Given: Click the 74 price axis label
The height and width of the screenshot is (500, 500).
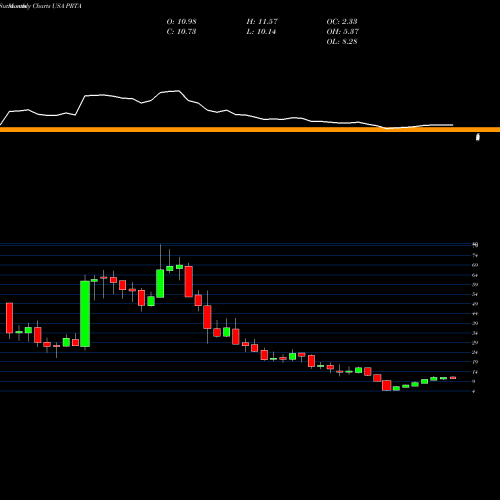Looking at the screenshot, I should [475, 256].
